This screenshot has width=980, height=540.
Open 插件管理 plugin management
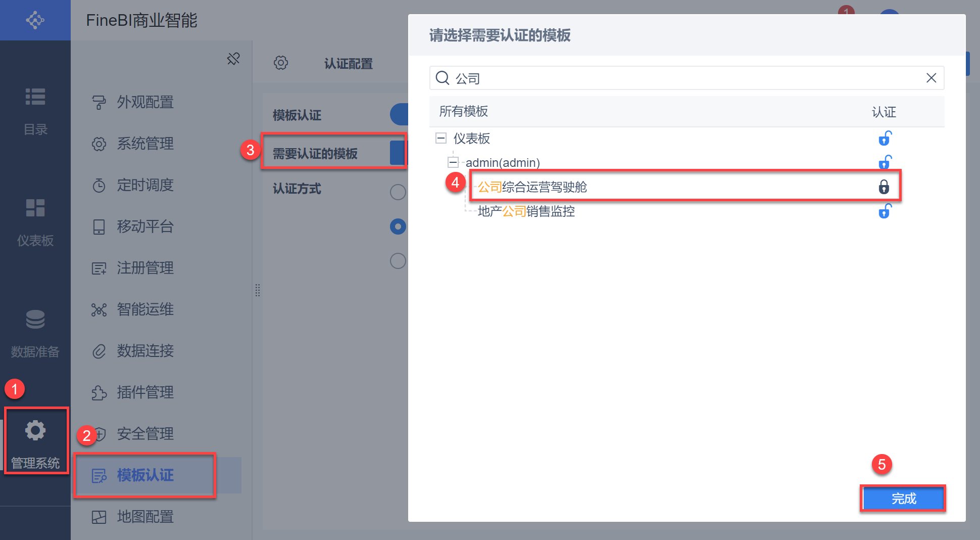(145, 392)
